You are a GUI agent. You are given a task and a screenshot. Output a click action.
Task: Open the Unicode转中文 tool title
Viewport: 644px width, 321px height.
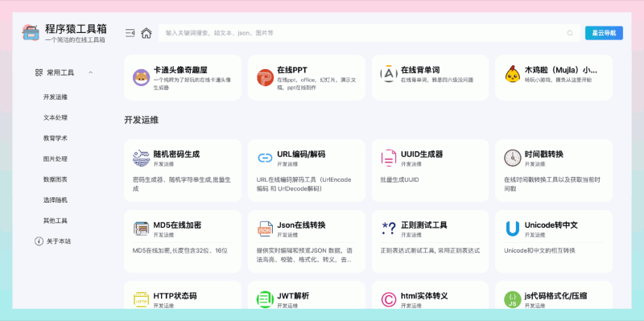pos(551,225)
